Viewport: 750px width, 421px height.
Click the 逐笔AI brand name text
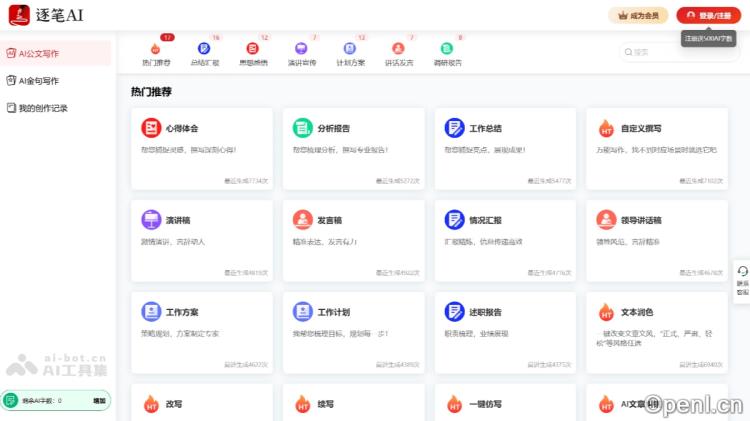pos(59,15)
